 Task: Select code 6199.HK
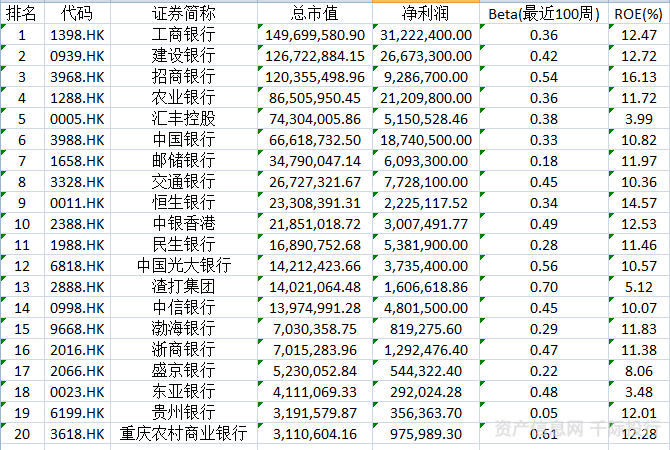77,412
